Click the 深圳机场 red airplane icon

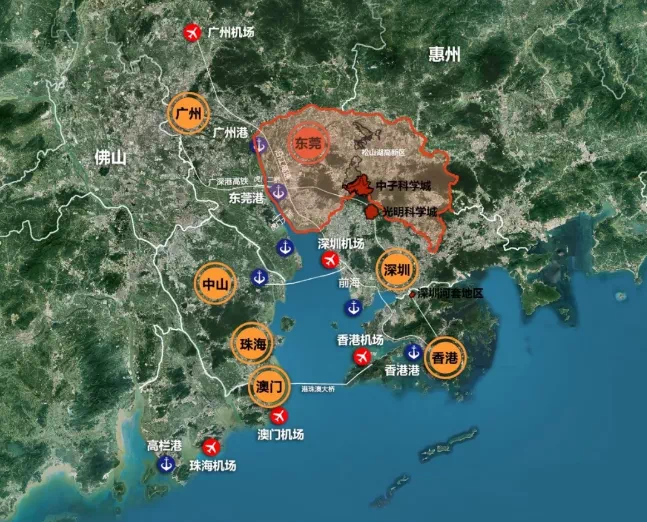coord(330,260)
